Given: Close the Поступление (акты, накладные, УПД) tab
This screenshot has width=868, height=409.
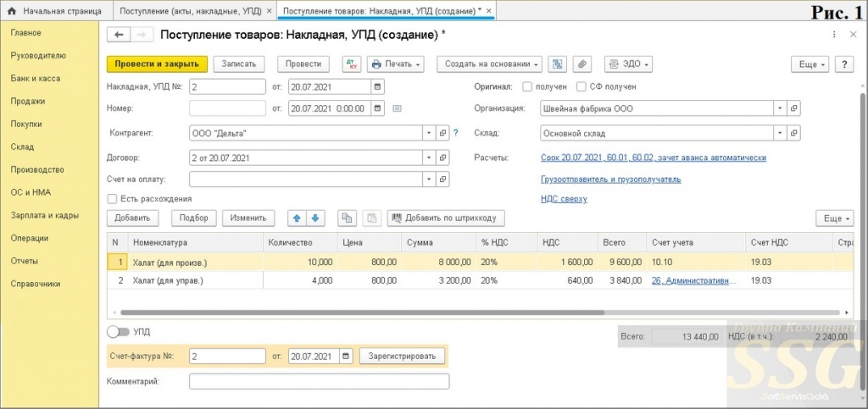Looking at the screenshot, I should [269, 11].
